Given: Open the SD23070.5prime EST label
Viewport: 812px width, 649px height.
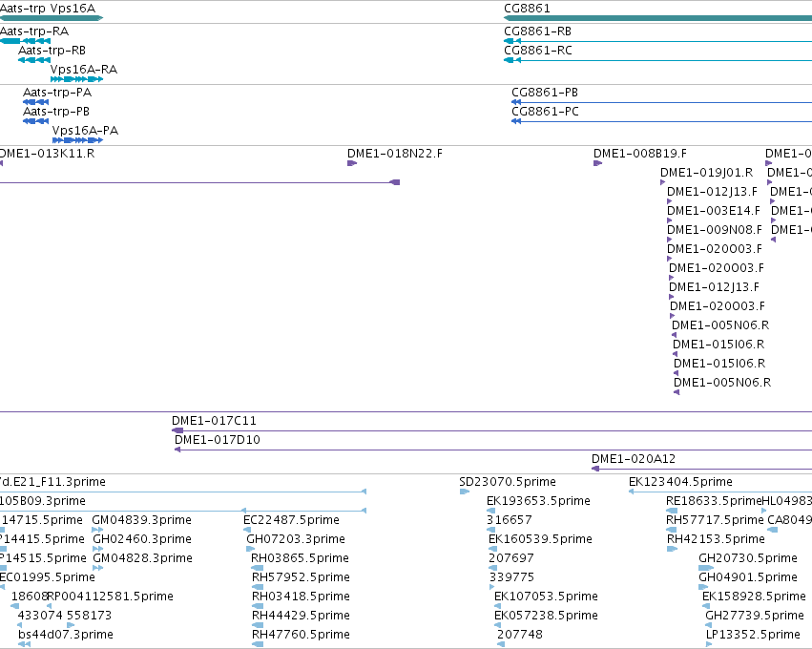Looking at the screenshot, I should [x=508, y=482].
